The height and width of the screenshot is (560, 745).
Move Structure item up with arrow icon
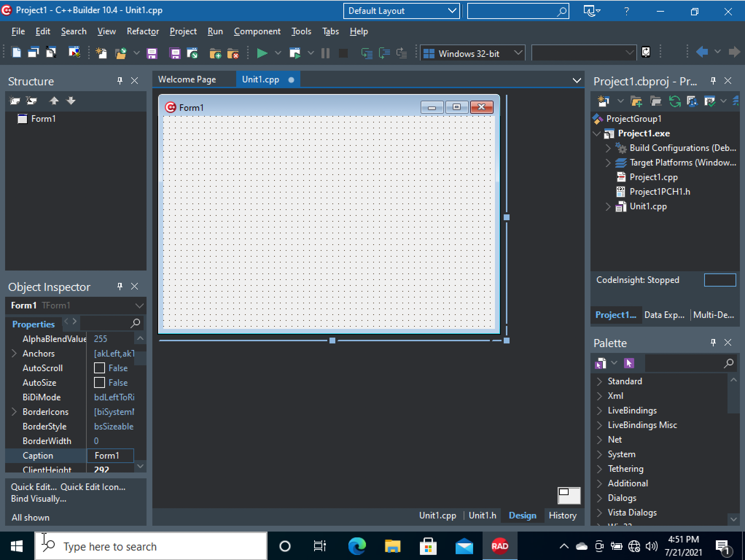coord(54,101)
